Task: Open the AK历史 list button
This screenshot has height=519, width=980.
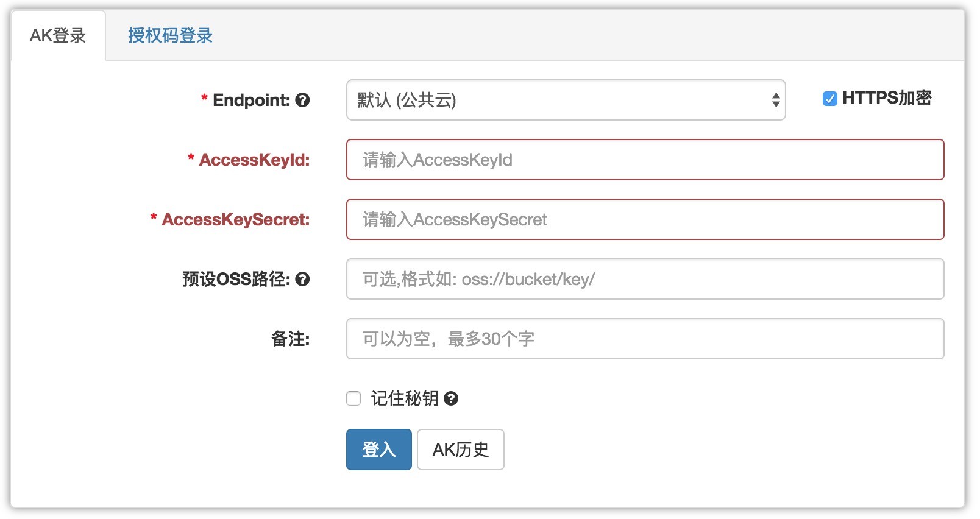Action: [460, 450]
